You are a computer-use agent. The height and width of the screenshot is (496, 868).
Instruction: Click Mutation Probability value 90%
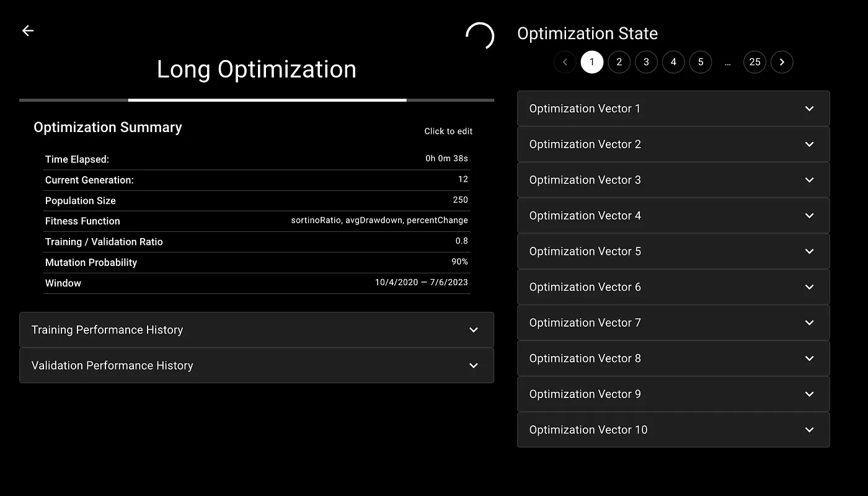(459, 262)
